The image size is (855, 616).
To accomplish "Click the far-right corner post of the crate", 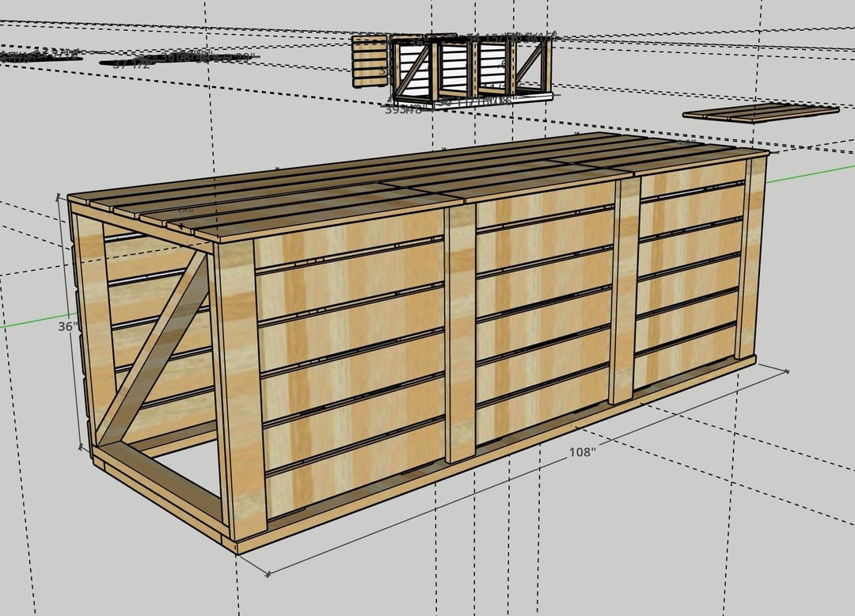I will [751, 257].
